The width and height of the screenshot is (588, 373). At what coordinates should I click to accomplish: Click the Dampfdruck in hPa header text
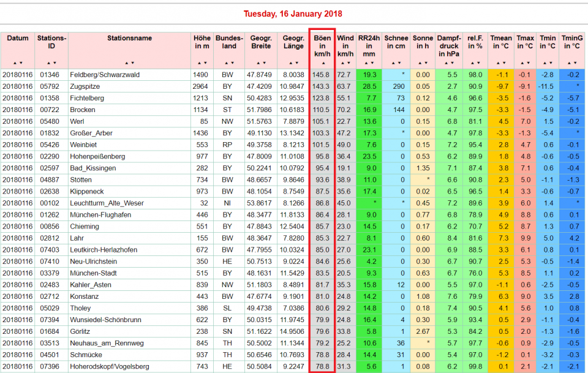coord(448,46)
